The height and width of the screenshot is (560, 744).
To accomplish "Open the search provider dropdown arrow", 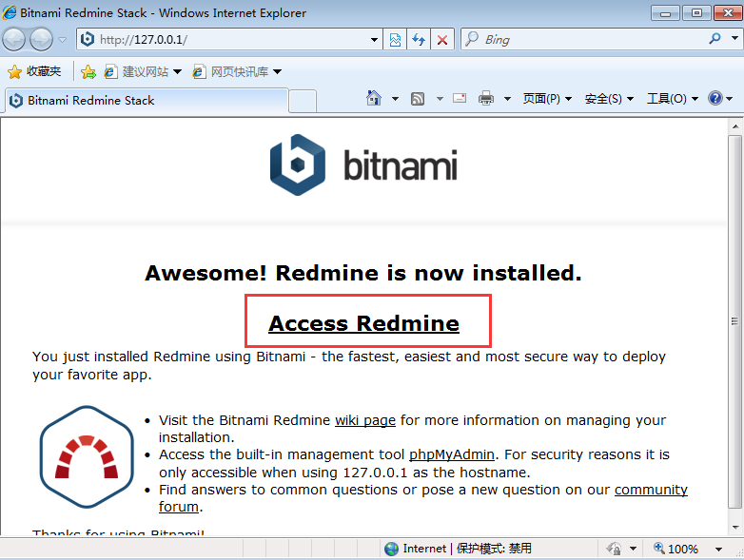I will [x=734, y=38].
